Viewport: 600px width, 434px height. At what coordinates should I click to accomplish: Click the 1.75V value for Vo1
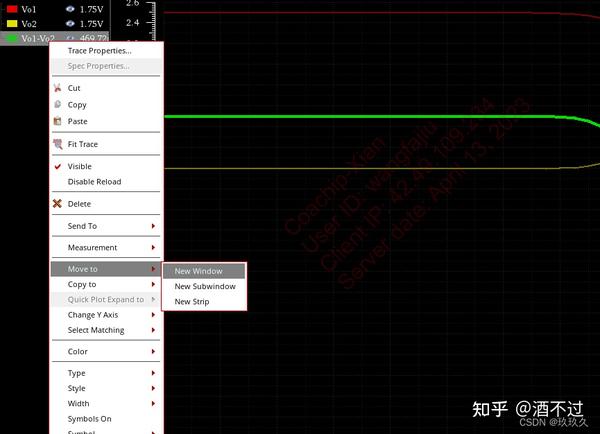coord(91,9)
